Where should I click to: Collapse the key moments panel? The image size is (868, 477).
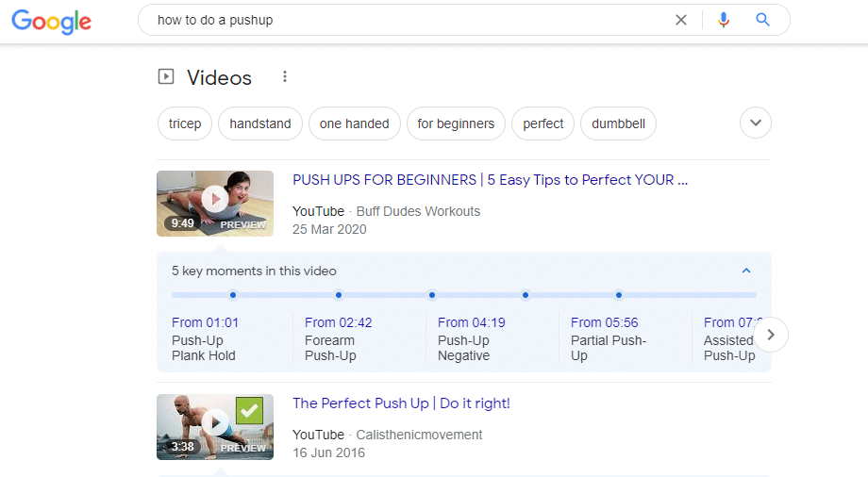(746, 271)
